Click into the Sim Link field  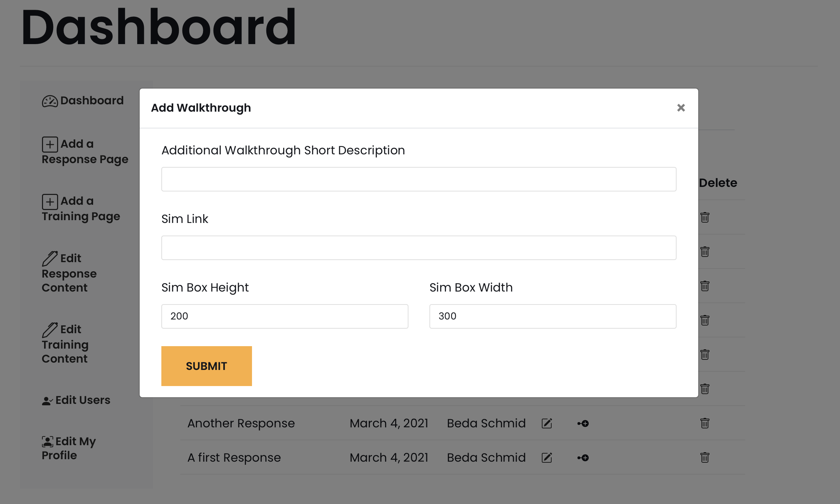(x=419, y=248)
